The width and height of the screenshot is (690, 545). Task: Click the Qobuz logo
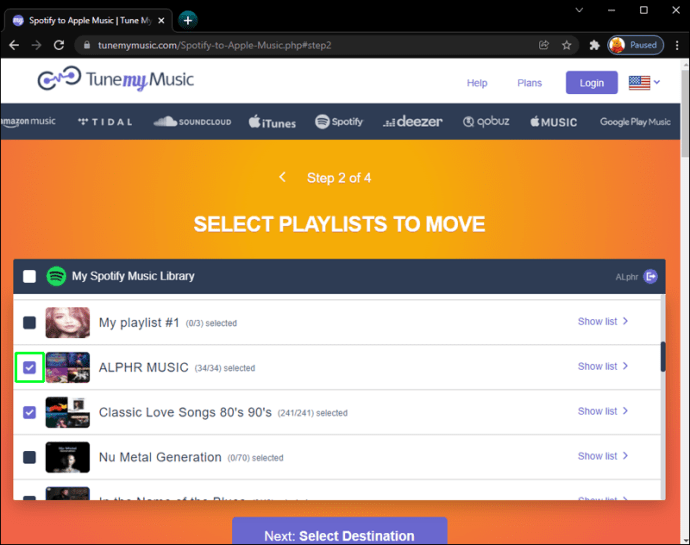pyautogui.click(x=486, y=122)
